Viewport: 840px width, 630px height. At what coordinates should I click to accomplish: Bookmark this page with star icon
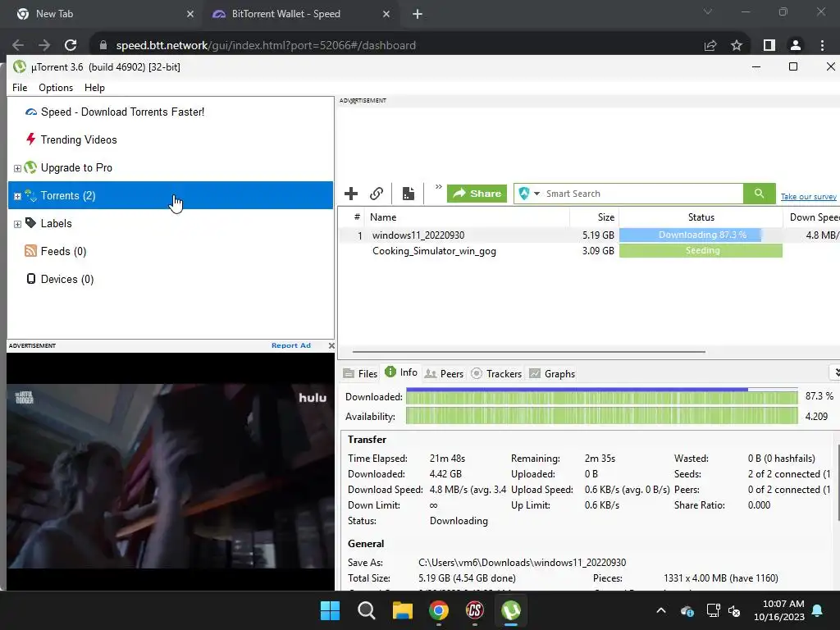737,46
